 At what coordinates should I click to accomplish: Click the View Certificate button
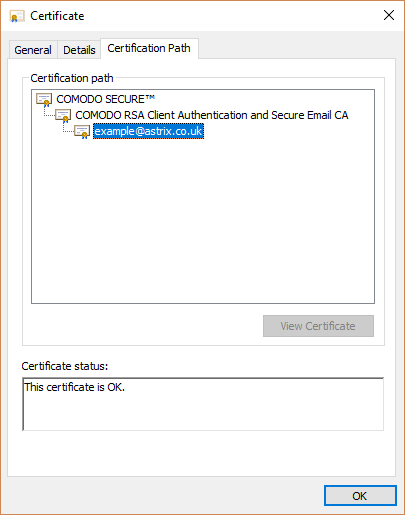click(318, 326)
